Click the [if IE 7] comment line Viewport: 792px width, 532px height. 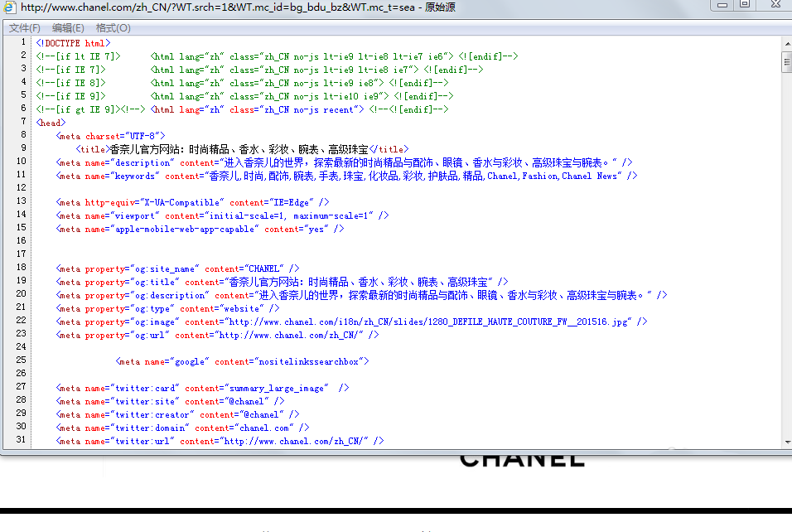259,70
